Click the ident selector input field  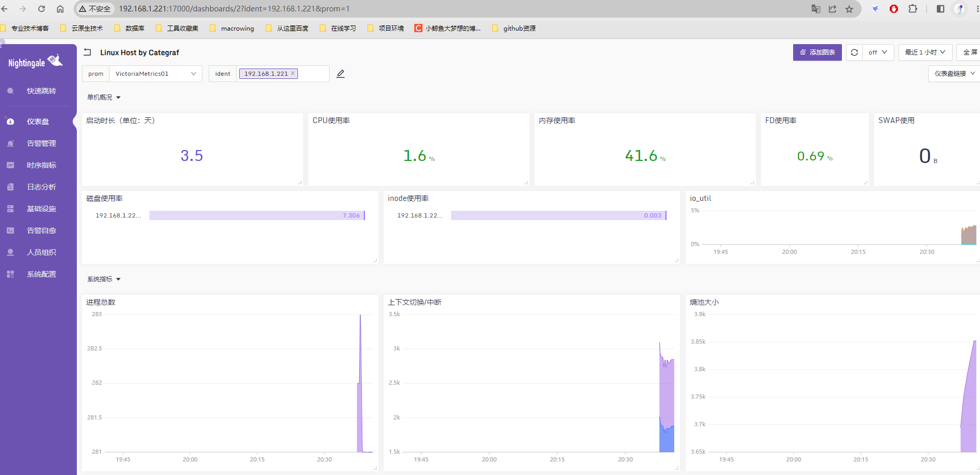point(283,74)
